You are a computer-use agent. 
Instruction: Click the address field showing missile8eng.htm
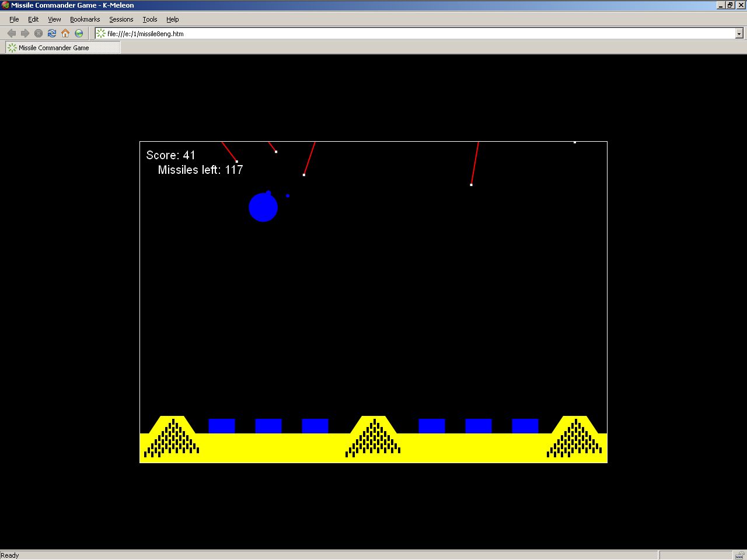[x=409, y=34]
